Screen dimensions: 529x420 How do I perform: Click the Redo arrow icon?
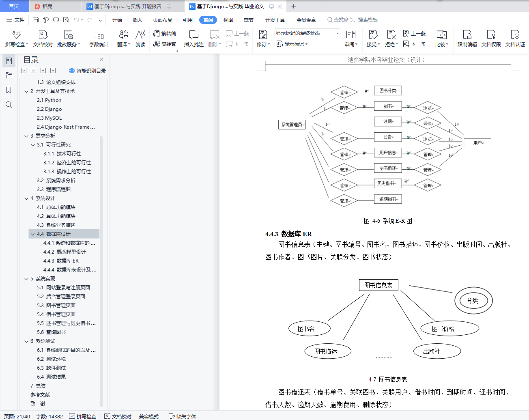click(x=90, y=20)
